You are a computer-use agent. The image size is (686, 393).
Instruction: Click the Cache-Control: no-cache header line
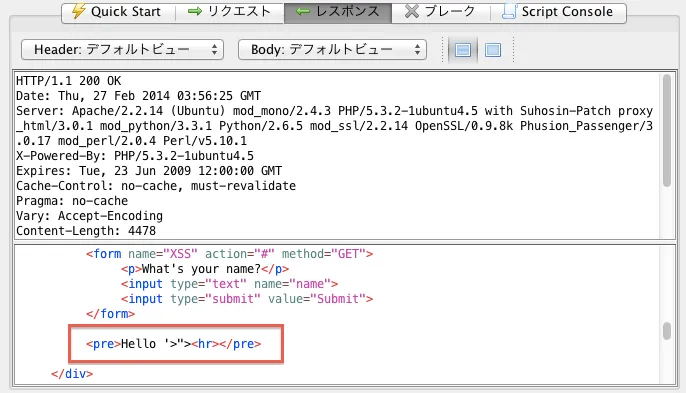(156, 186)
